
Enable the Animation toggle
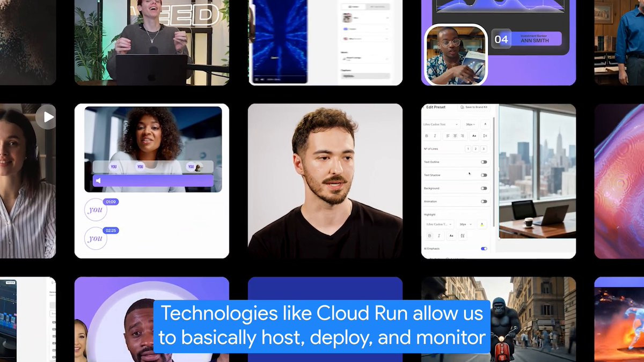coord(484,202)
